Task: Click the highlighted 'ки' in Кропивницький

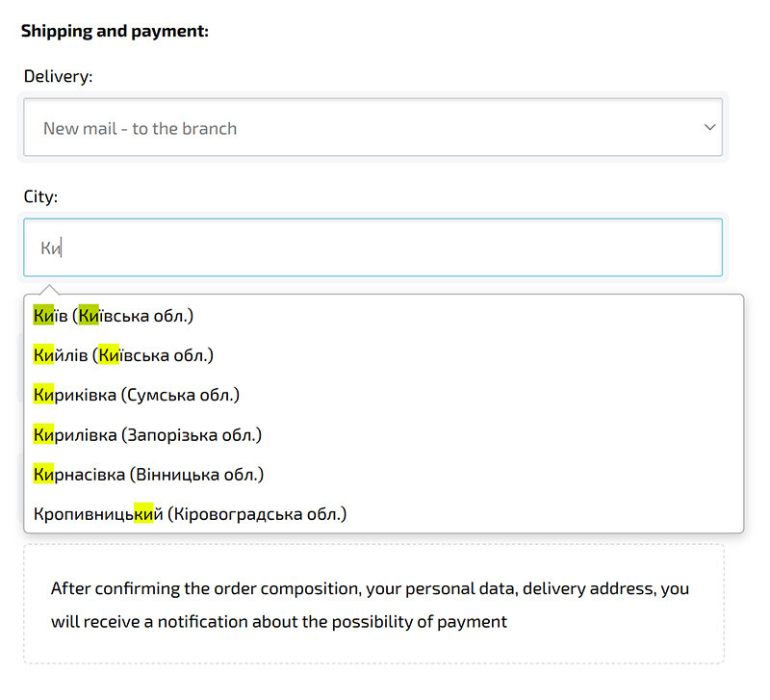Action: (143, 514)
